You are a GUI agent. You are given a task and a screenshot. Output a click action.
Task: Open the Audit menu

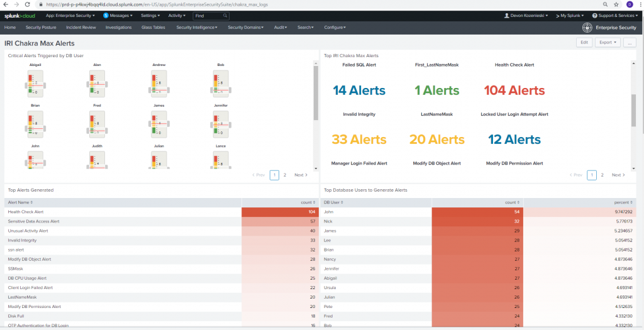coord(280,28)
